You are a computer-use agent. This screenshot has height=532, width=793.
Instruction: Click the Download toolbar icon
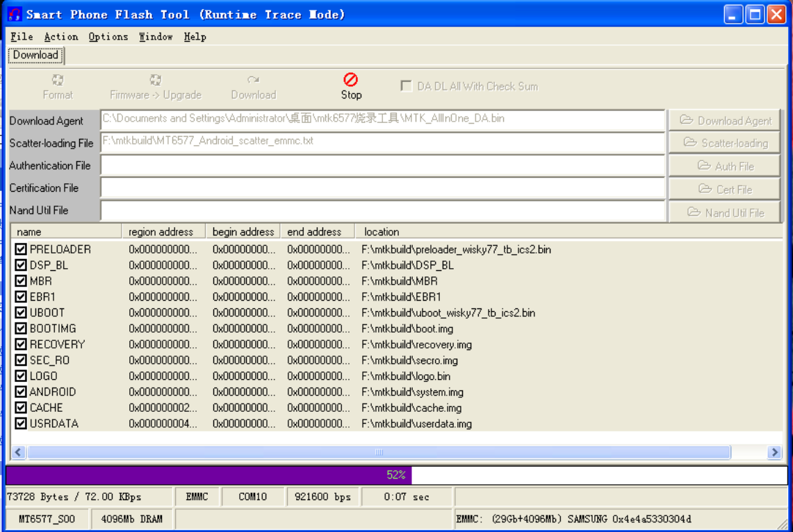click(x=254, y=80)
